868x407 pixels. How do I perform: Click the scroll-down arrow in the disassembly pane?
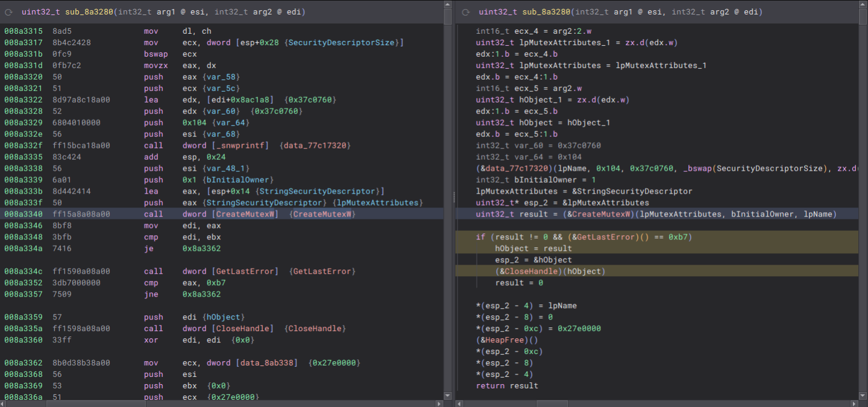tap(448, 395)
